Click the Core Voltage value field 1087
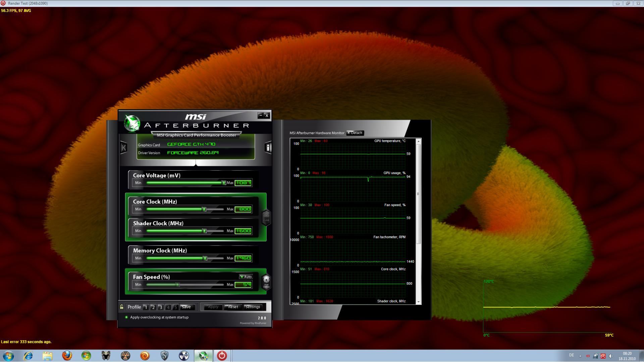The image size is (644, 362). pos(243,183)
